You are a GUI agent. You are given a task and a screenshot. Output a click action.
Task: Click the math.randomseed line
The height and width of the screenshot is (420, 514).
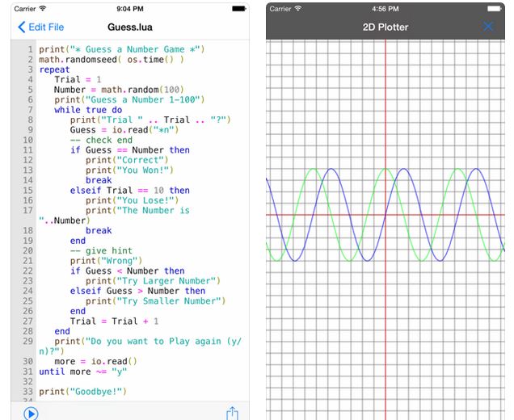[x=112, y=60]
